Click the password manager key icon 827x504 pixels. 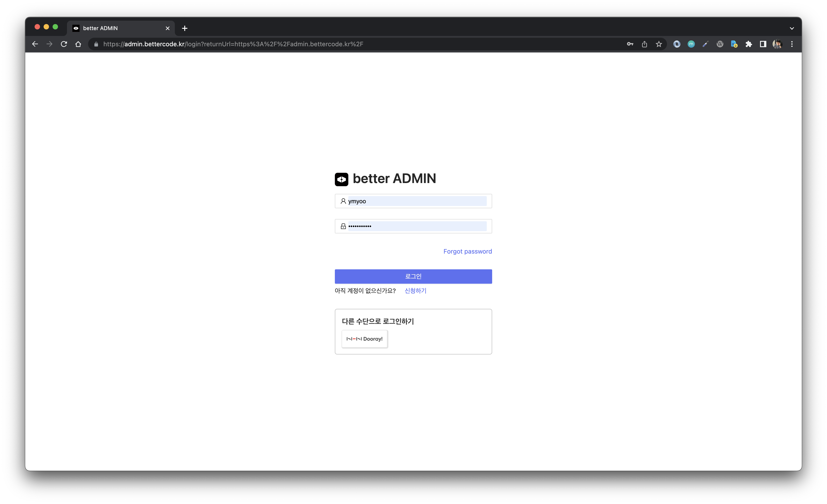click(630, 44)
